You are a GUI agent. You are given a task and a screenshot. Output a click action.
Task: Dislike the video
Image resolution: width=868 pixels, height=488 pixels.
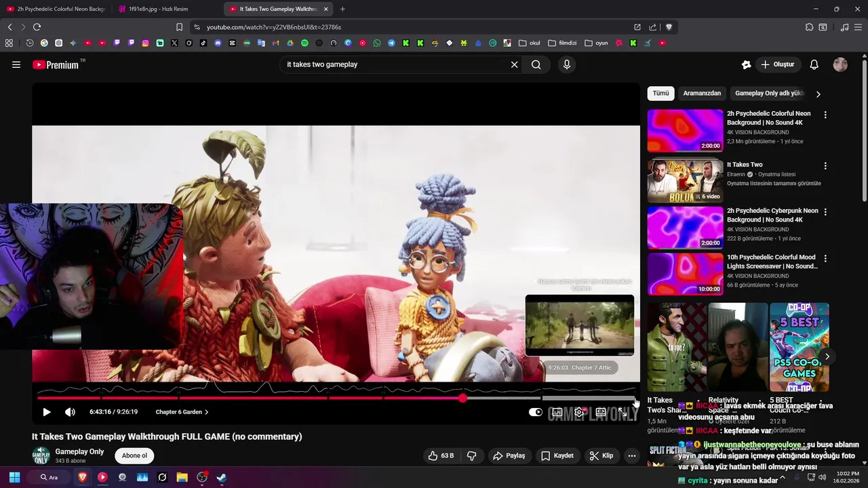472,455
